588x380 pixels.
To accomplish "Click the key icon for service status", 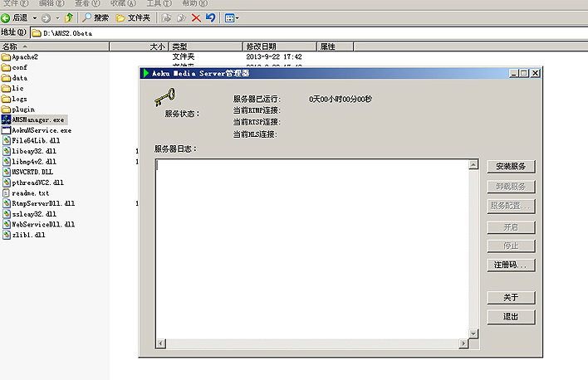I will tap(164, 97).
